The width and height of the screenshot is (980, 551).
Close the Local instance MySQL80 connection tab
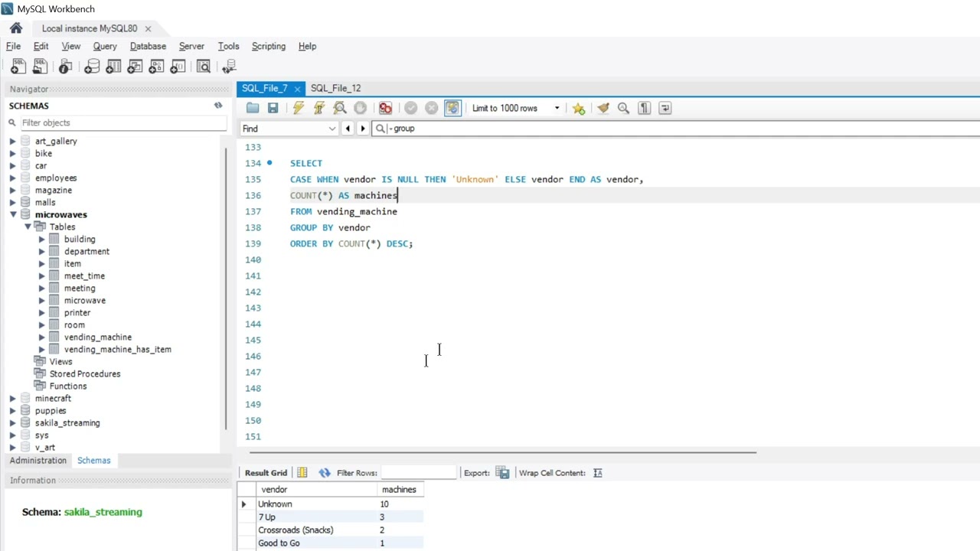coord(148,29)
